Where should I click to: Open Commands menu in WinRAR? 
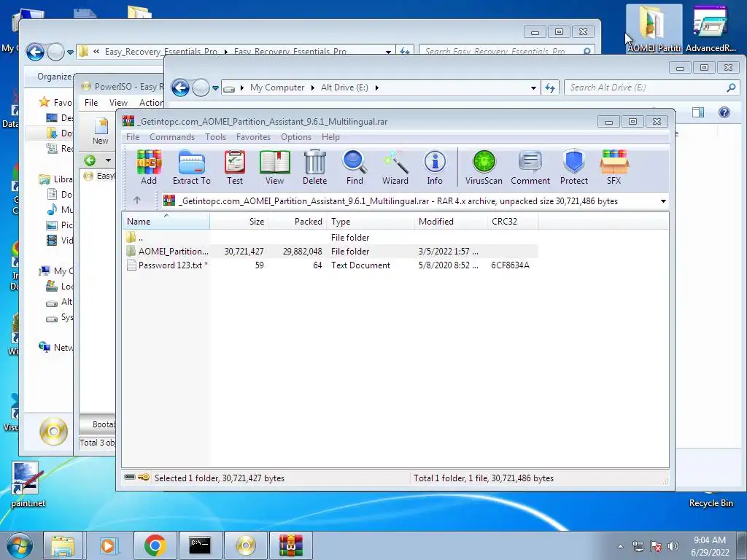coord(172,136)
